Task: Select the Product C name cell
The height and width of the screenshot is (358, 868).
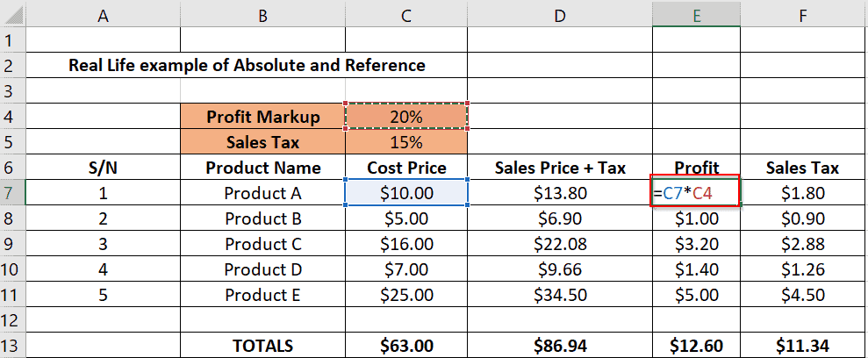Action: click(263, 244)
